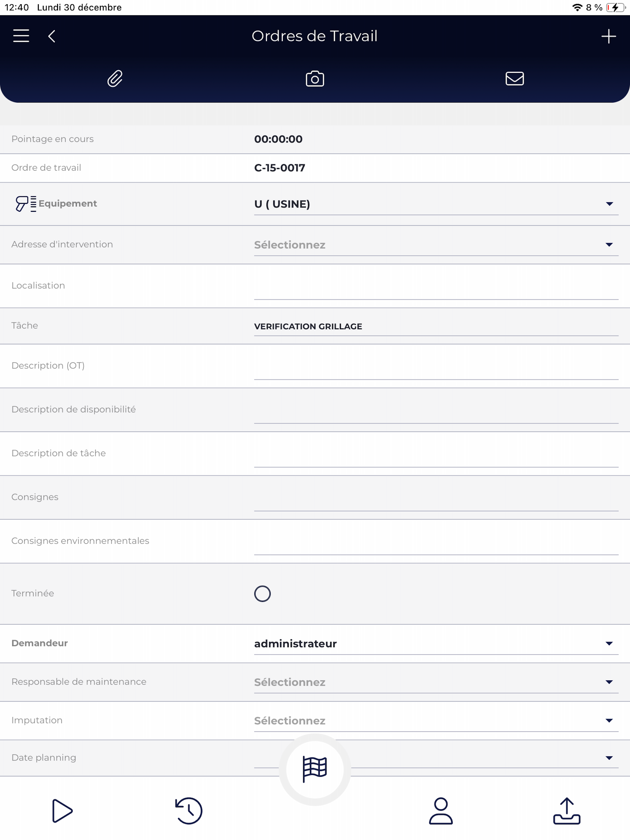The image size is (630, 840).
Task: Toggle the Terminée radio circle
Action: [x=262, y=594]
